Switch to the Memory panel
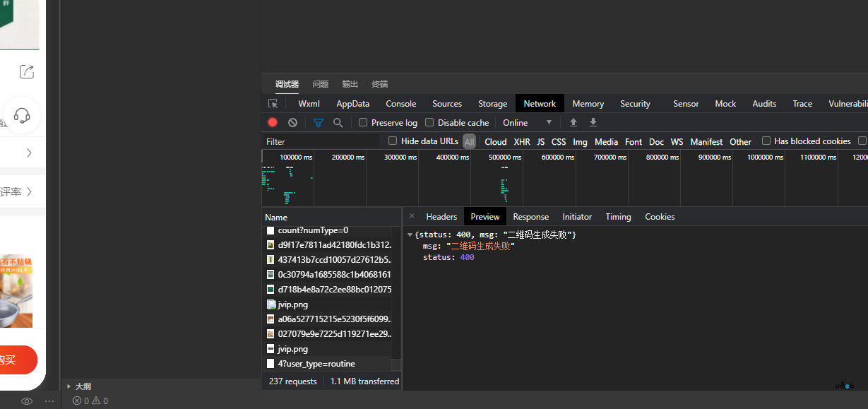The width and height of the screenshot is (868, 409). (x=588, y=104)
